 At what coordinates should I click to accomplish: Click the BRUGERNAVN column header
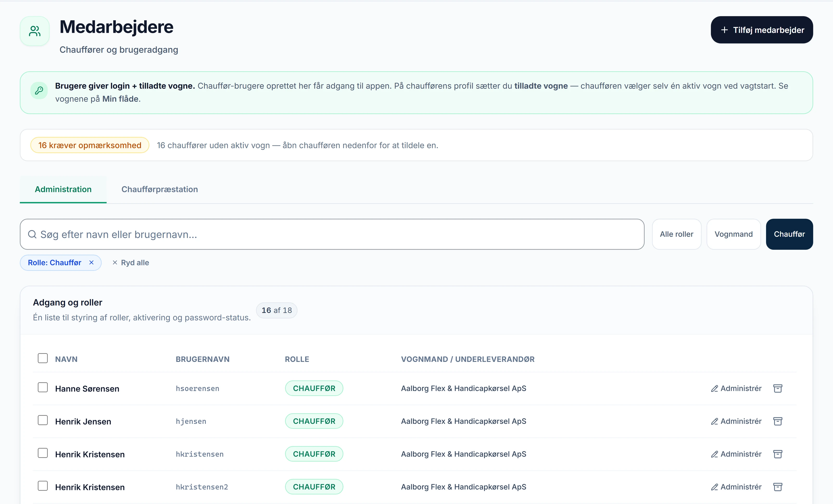[x=203, y=359]
